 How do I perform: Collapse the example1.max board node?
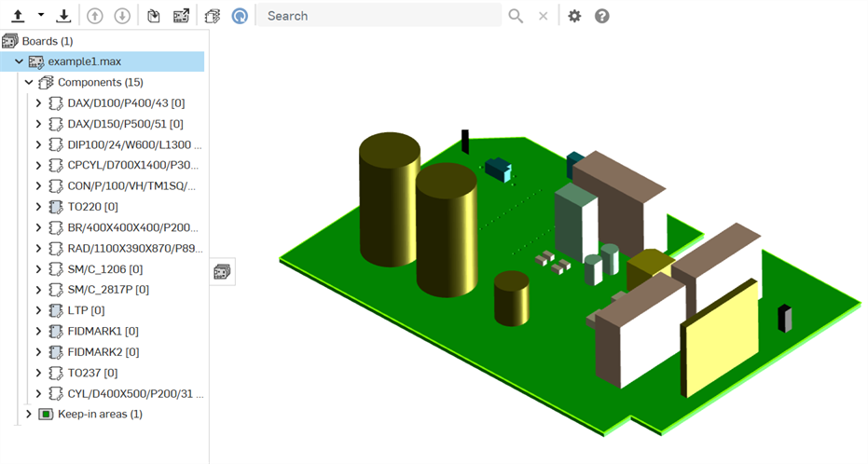[19, 61]
